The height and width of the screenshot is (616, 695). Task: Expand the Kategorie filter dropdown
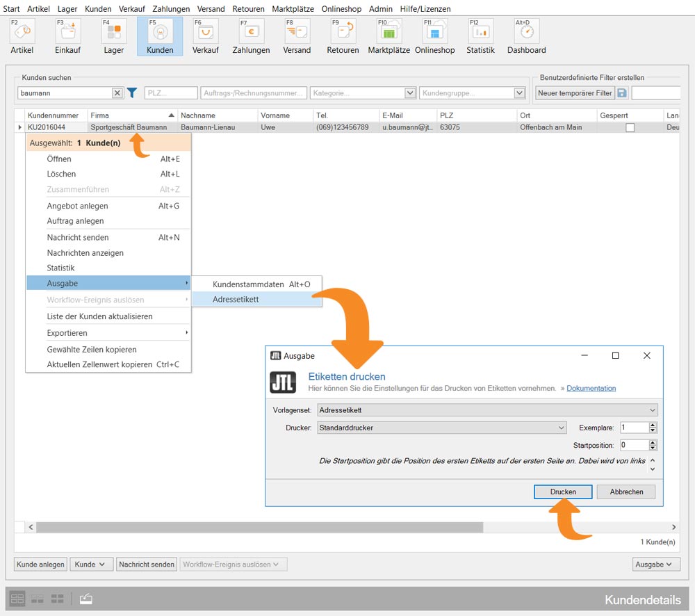[409, 93]
